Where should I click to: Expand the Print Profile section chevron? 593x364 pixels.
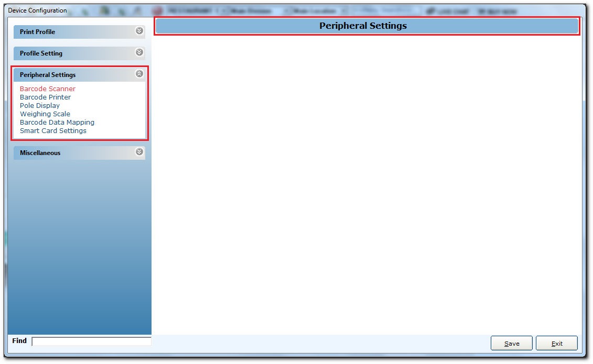(x=139, y=31)
